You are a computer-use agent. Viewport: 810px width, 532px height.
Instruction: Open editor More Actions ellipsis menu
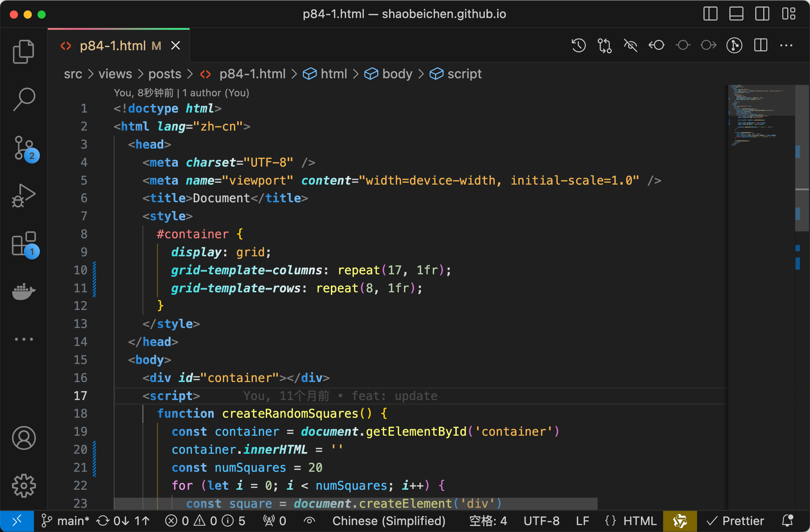tap(786, 45)
